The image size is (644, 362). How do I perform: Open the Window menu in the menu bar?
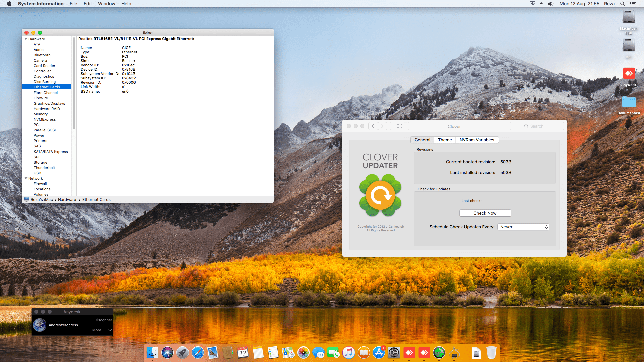[x=106, y=4]
